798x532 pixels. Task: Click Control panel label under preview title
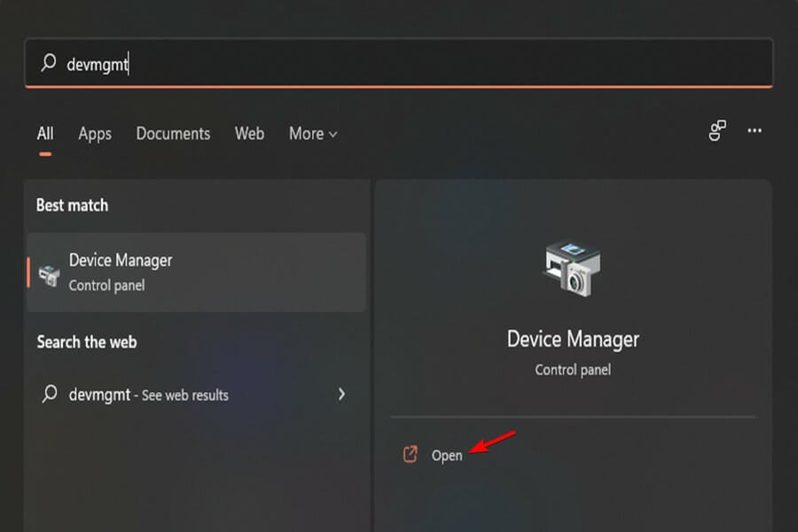click(x=573, y=370)
